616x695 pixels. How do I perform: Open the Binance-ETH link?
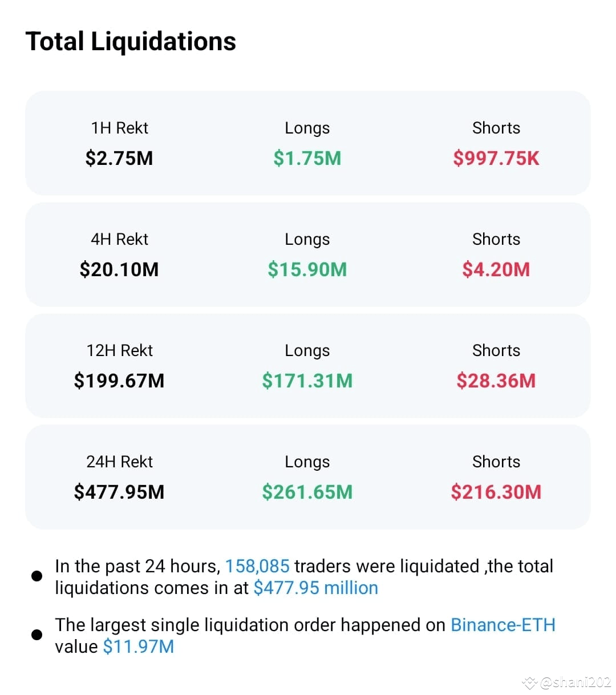pos(503,625)
